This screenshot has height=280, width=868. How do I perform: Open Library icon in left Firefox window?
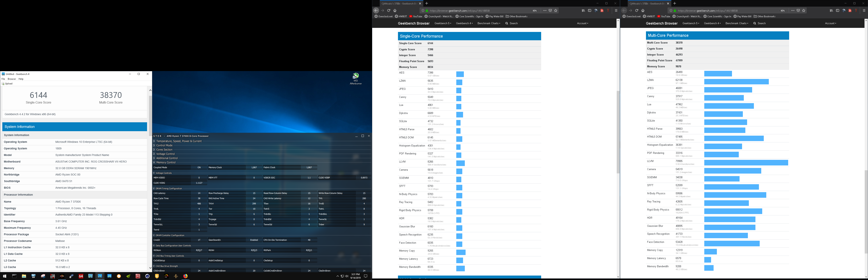(x=583, y=10)
